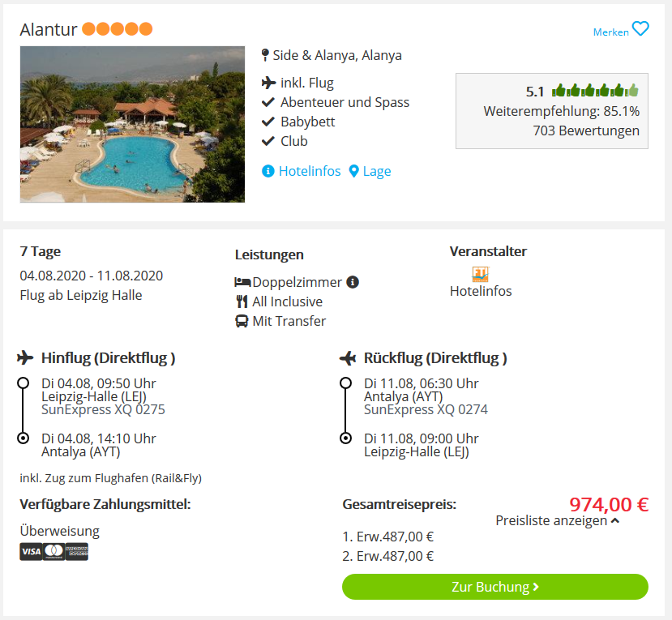Screen dimensions: 672x620
Task: Click Hotelinfos under Veranstalter
Action: tap(481, 291)
